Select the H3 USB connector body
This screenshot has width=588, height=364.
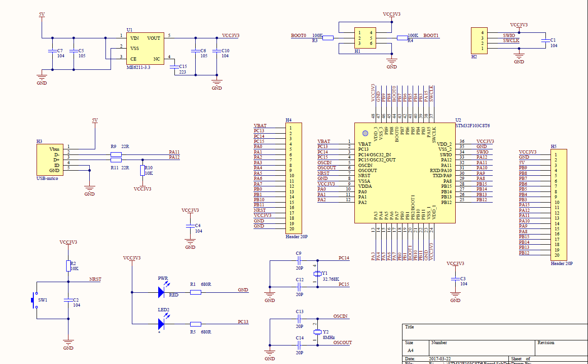(49, 160)
